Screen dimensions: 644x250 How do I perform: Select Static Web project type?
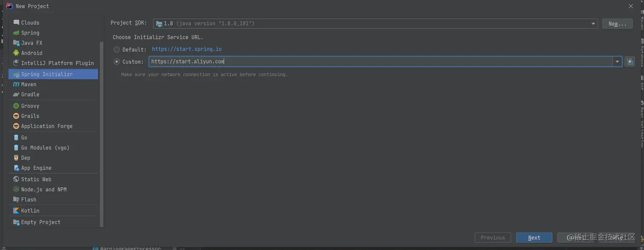point(53,180)
